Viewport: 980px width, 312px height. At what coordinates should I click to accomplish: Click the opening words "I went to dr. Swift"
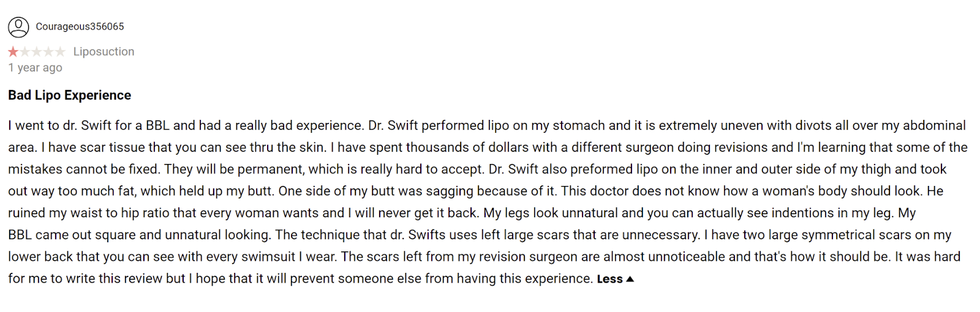click(x=60, y=125)
